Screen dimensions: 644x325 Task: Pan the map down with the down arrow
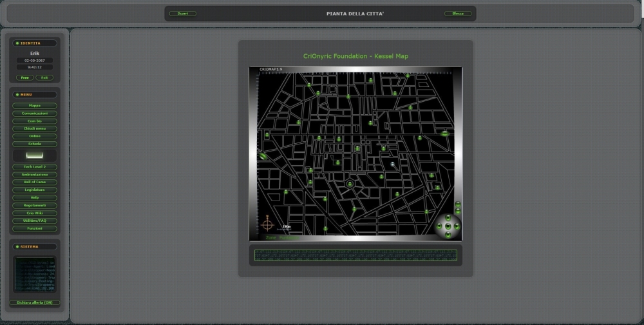pyautogui.click(x=448, y=235)
